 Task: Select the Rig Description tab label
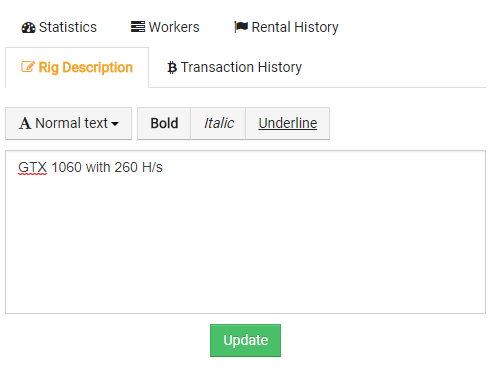[x=86, y=68]
